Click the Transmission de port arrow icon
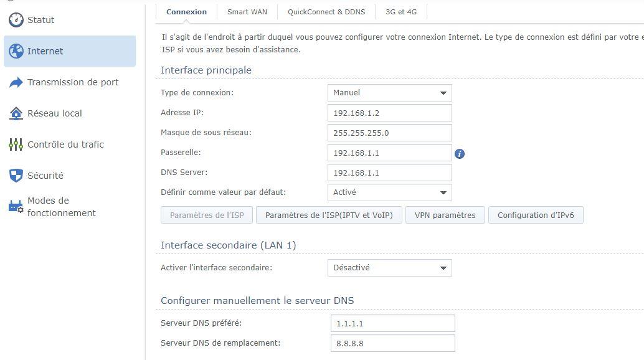The width and height of the screenshot is (644, 360). (x=16, y=82)
